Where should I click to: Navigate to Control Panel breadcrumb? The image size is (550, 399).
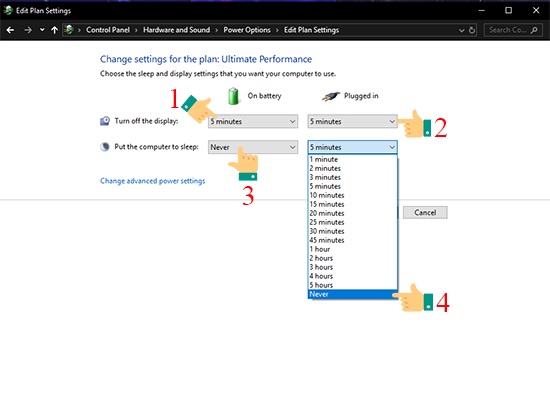[108, 30]
